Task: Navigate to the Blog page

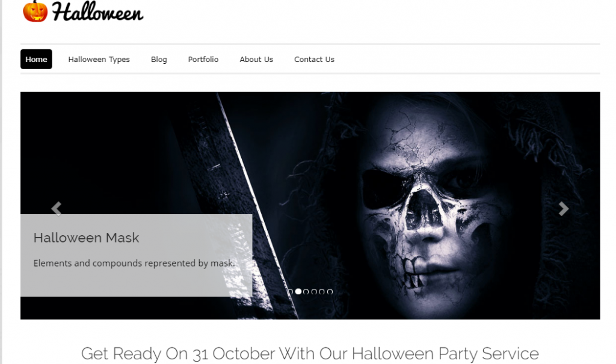Action: pyautogui.click(x=159, y=60)
